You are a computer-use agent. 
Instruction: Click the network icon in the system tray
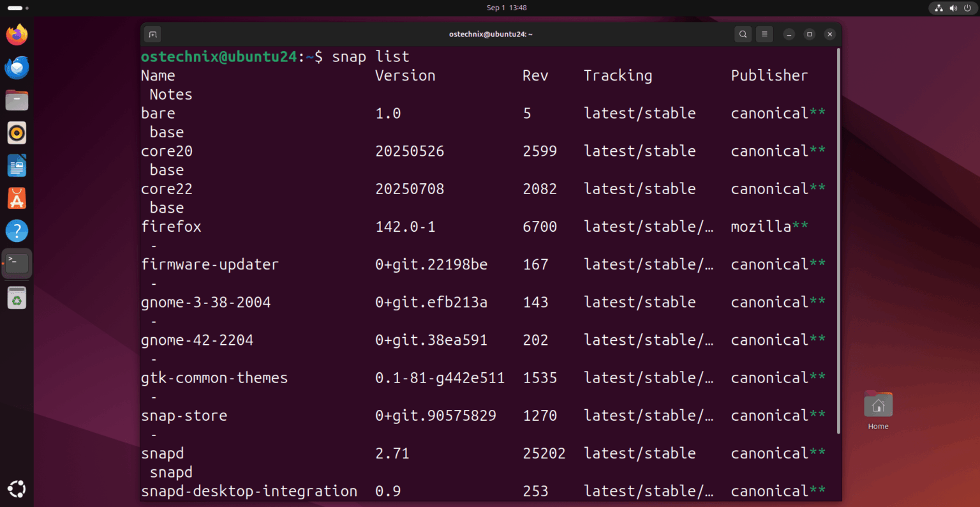tap(939, 8)
